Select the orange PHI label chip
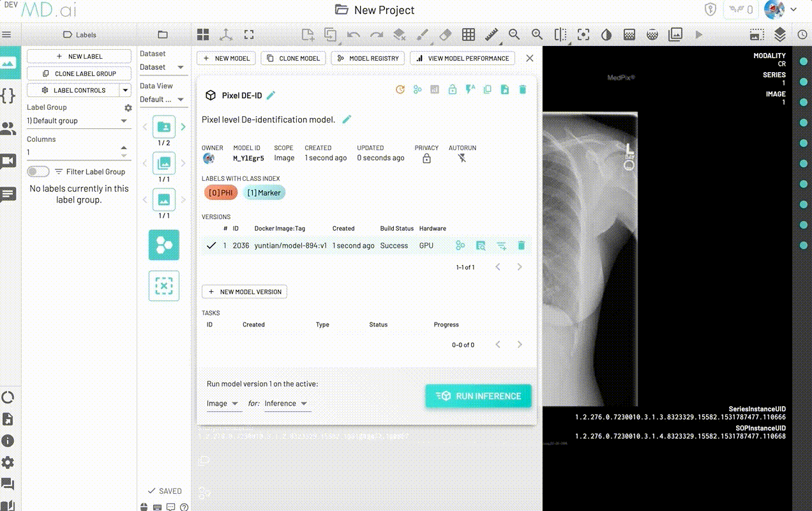Viewport: 812px width, 511px height. 221,193
